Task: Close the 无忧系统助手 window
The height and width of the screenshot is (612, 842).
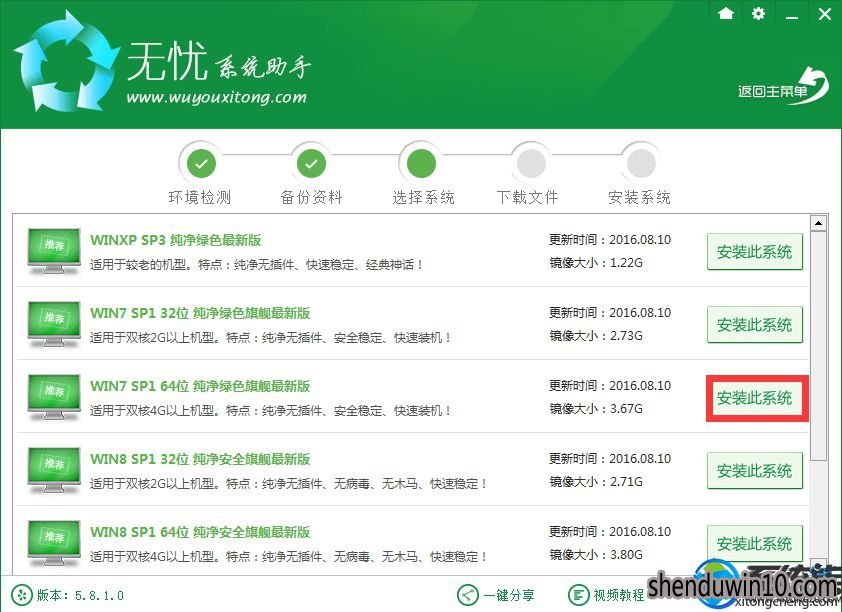Action: click(x=825, y=14)
